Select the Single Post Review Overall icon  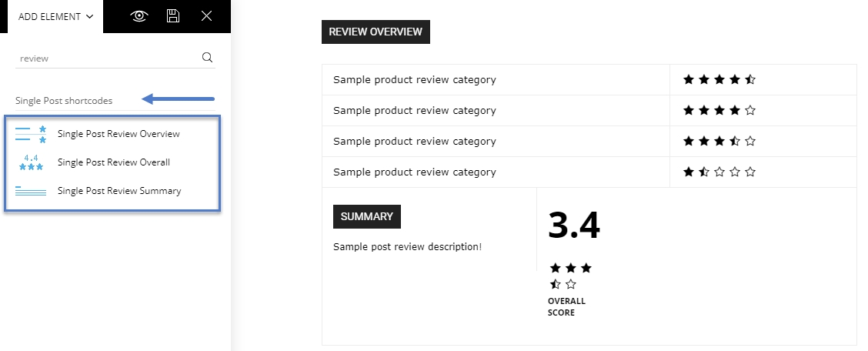(x=31, y=162)
